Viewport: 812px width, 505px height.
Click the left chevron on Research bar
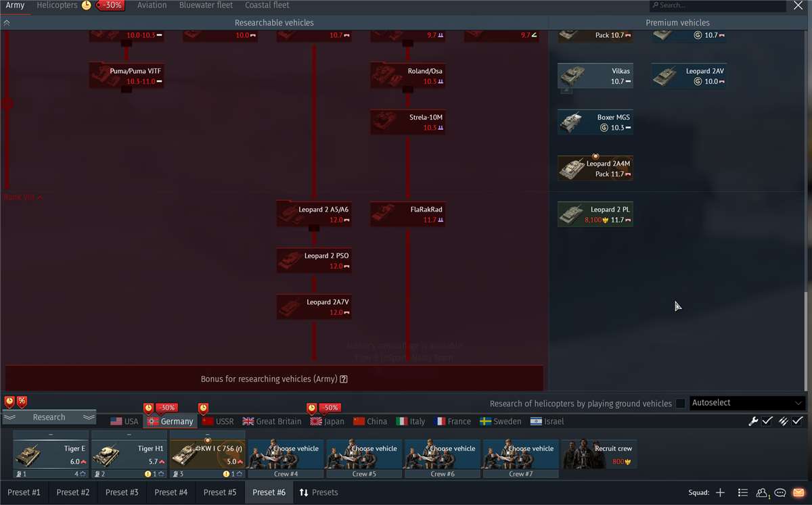[x=9, y=417]
